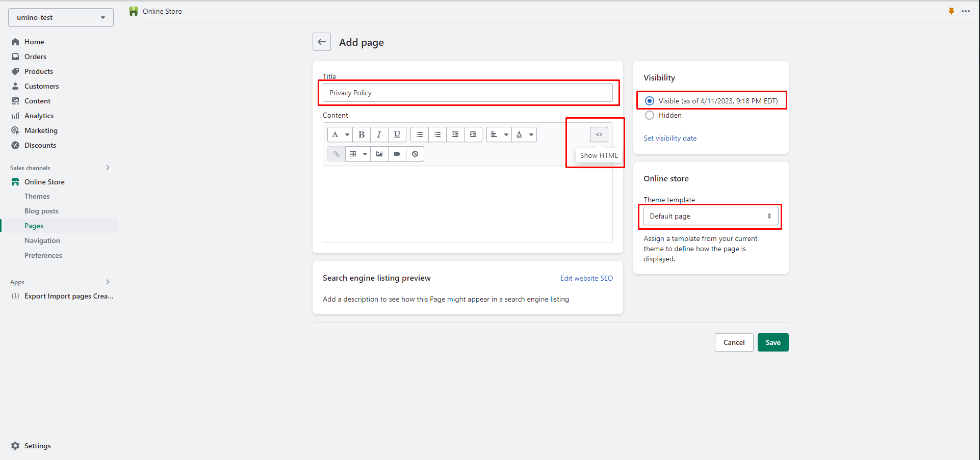Clear formatting with the circle-slash icon
980x460 pixels.
415,154
